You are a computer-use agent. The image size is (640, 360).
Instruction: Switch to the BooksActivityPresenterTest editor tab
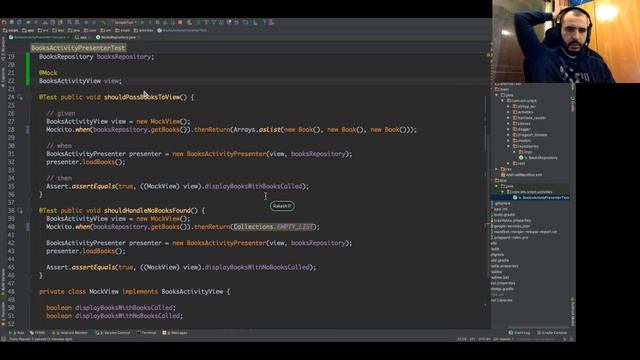point(38,37)
